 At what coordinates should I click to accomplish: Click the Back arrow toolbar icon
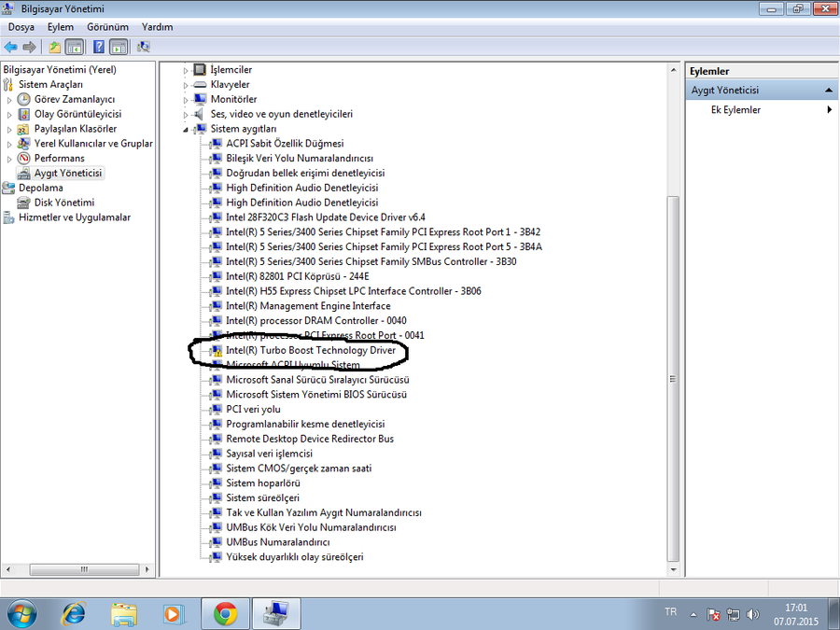(x=10, y=48)
